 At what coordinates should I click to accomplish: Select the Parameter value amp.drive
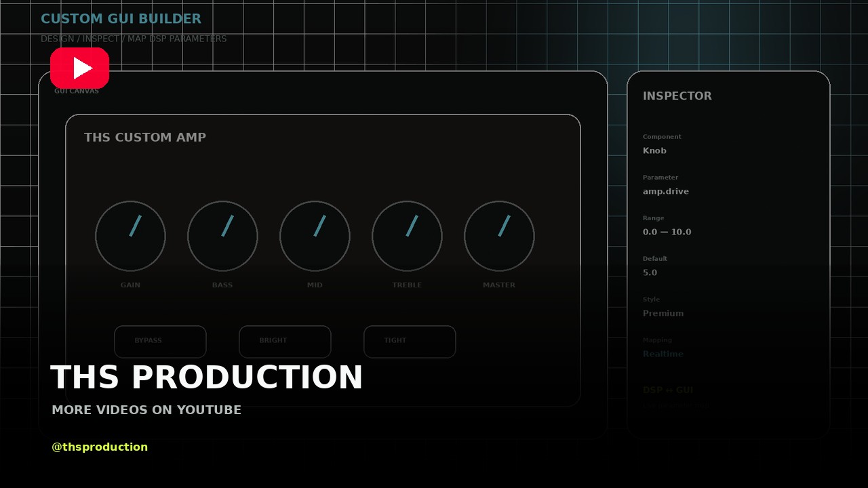666,191
